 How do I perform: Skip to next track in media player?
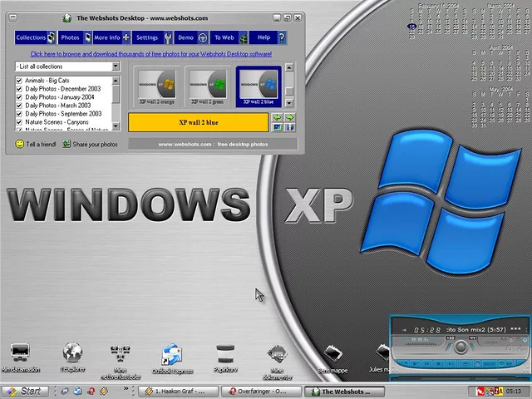click(x=451, y=364)
